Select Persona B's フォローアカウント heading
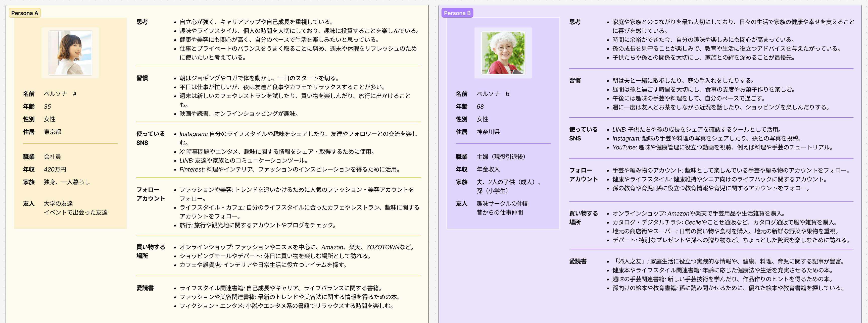Viewport: 868px width, 323px height. pyautogui.click(x=583, y=175)
